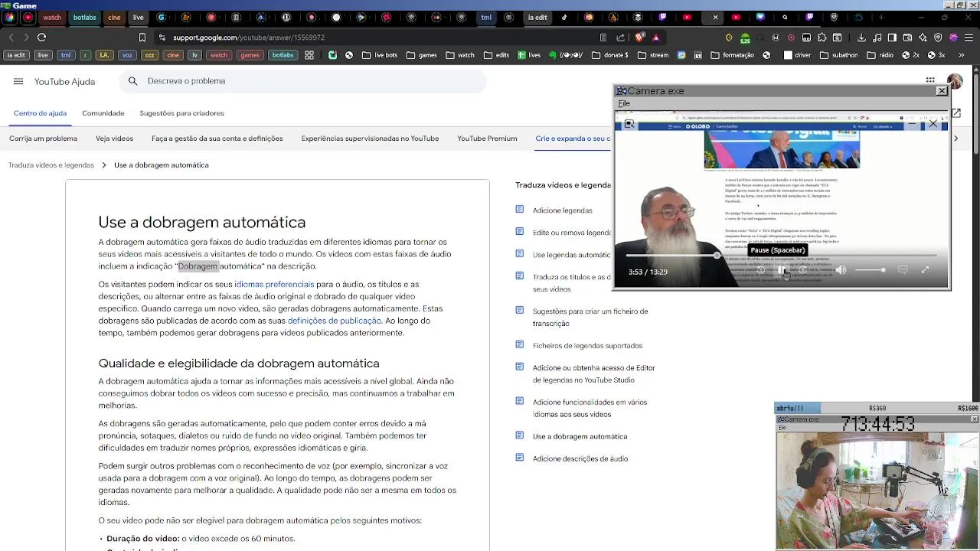
Task: Click the back-to-tab icon on the video overlay
Action: [629, 124]
